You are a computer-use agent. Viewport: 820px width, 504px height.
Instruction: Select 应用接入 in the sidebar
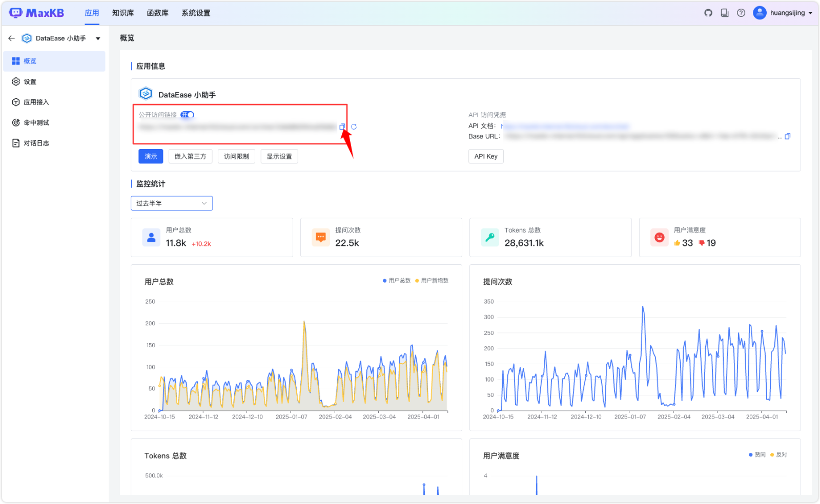(54, 102)
